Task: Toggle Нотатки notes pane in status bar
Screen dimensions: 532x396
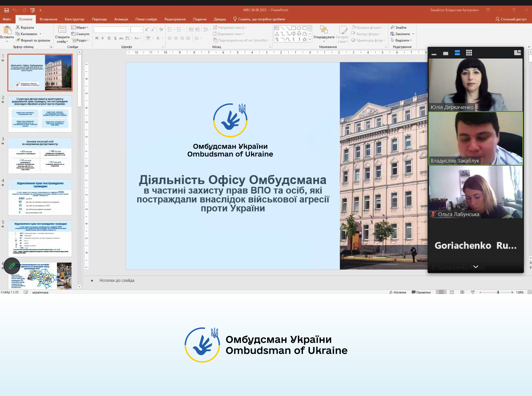Action: (398, 292)
